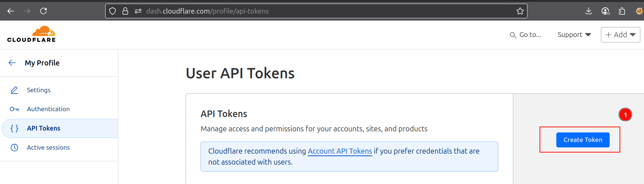Open the Go to... search
This screenshot has height=184, width=644.
point(526,35)
